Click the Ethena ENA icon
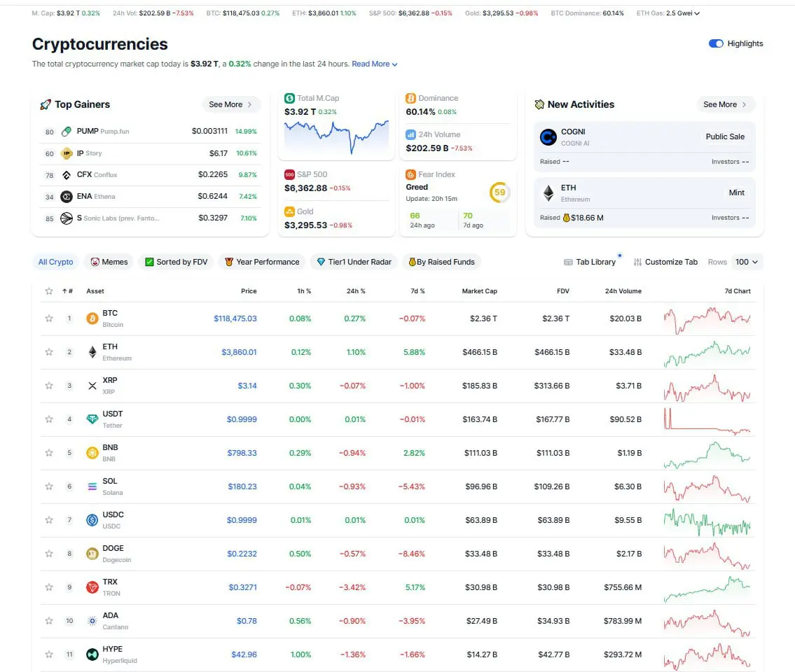795x672 pixels. (x=67, y=197)
